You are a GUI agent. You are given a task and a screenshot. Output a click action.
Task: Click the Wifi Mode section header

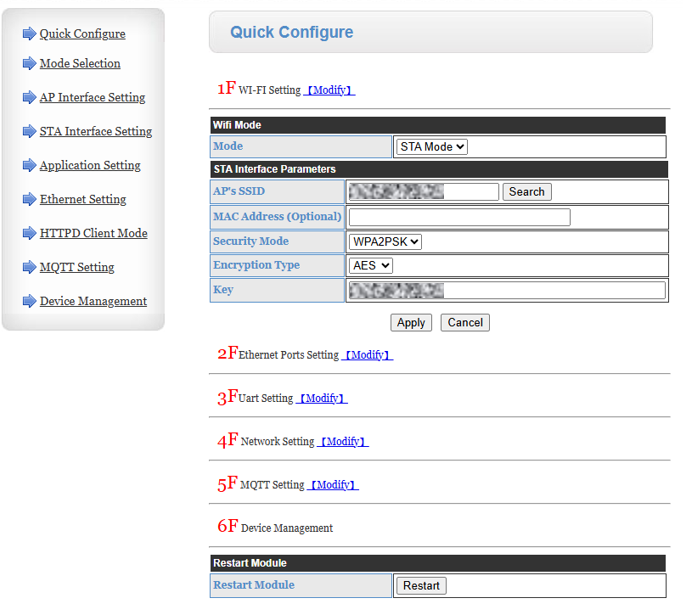(438, 125)
